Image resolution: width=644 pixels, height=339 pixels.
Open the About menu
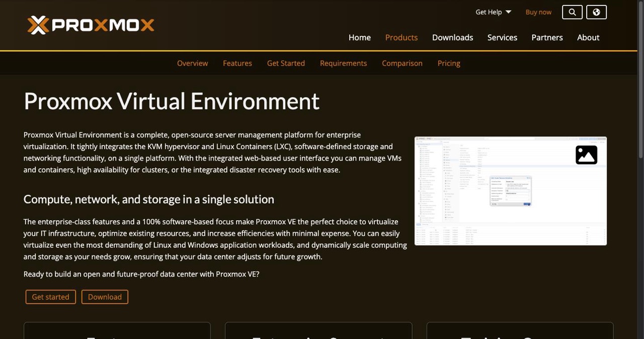coord(588,37)
